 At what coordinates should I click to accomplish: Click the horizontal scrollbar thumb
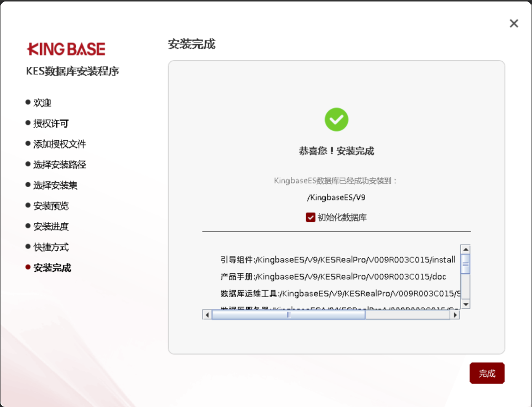pos(288,315)
